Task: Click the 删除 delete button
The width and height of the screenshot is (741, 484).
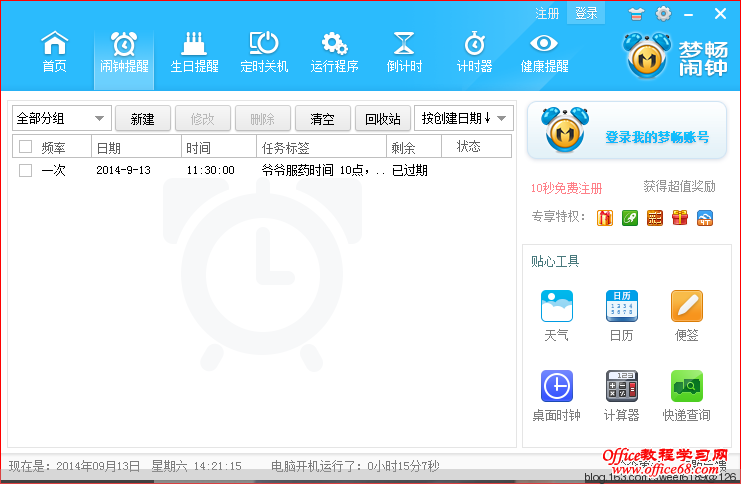Action: 263,118
